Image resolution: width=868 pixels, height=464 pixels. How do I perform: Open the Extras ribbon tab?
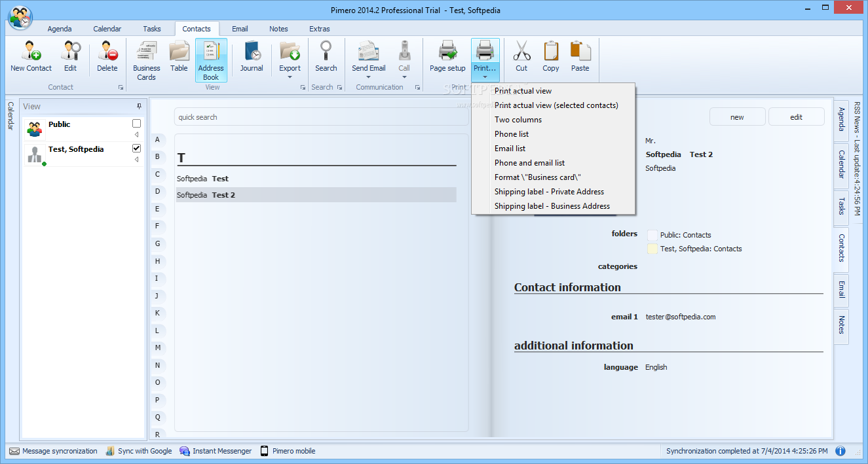[x=320, y=29]
